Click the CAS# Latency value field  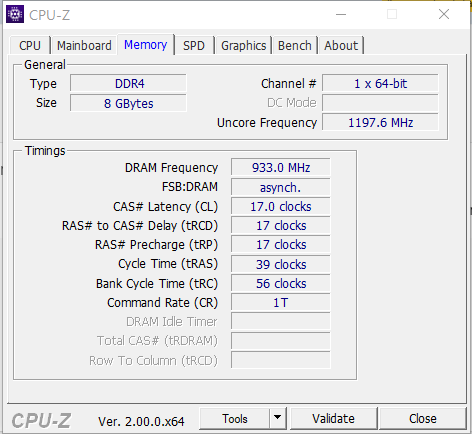pyautogui.click(x=281, y=206)
